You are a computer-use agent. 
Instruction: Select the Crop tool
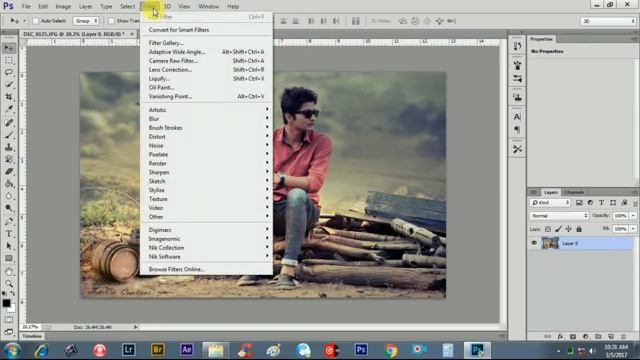pyautogui.click(x=9, y=97)
